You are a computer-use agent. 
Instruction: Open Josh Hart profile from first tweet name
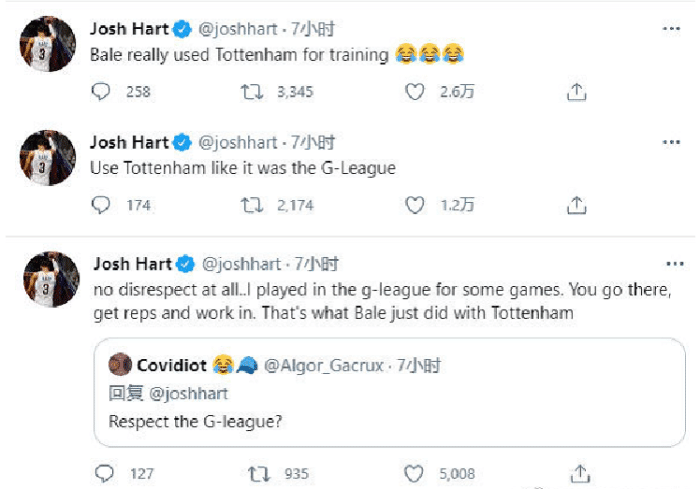pos(129,29)
